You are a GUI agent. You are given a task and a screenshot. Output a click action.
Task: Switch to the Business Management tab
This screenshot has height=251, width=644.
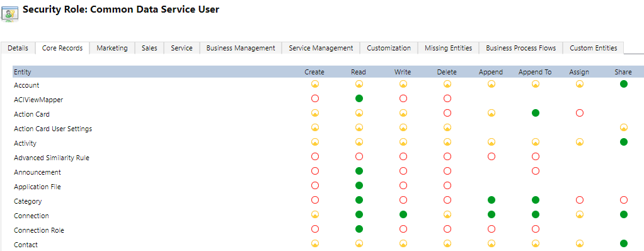[241, 48]
